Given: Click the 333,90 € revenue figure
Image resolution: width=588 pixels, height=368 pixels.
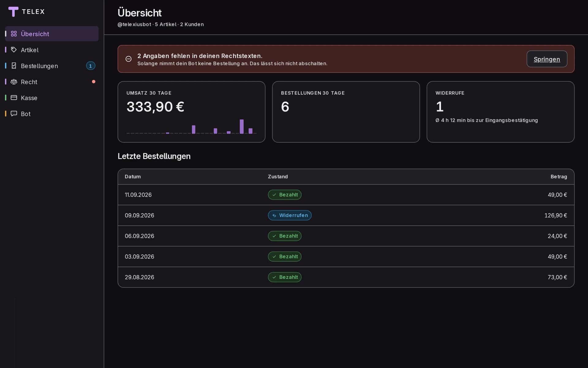Looking at the screenshot, I should click(x=155, y=107).
